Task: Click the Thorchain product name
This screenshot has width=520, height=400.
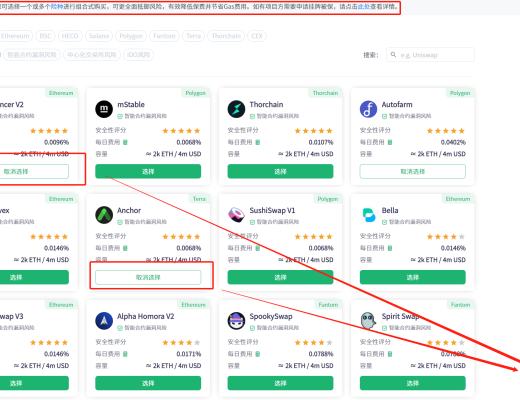Action: (x=266, y=104)
